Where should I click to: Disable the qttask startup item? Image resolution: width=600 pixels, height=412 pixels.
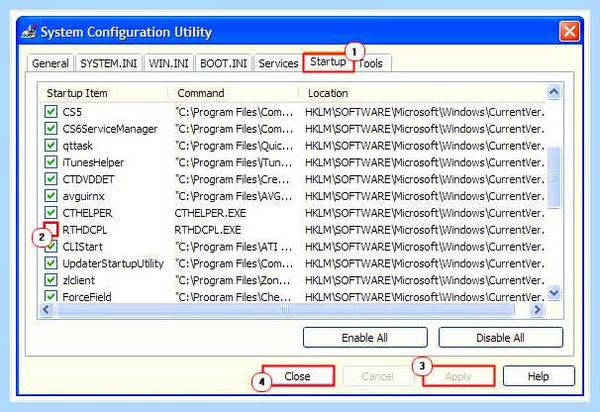point(51,145)
